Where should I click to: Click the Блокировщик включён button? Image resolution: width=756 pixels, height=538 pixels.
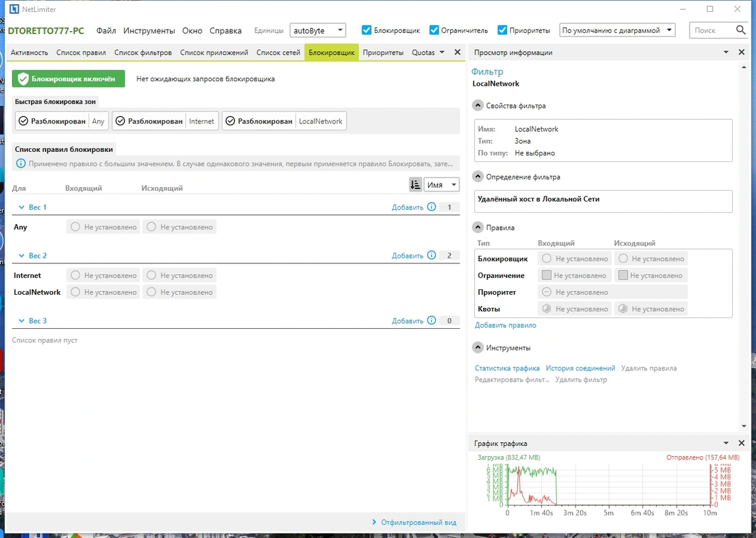coord(69,79)
